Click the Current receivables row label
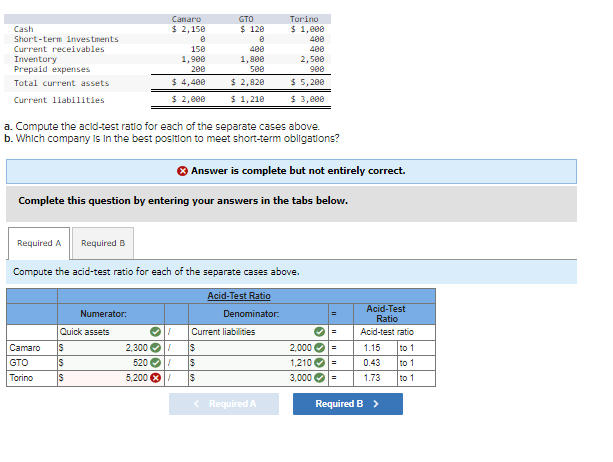Screen dimensions: 613x462 point(59,49)
